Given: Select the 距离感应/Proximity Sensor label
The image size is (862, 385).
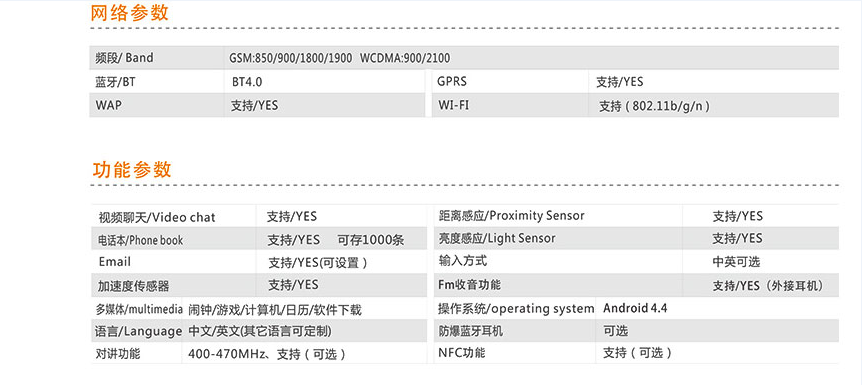Looking at the screenshot, I should point(511,216).
